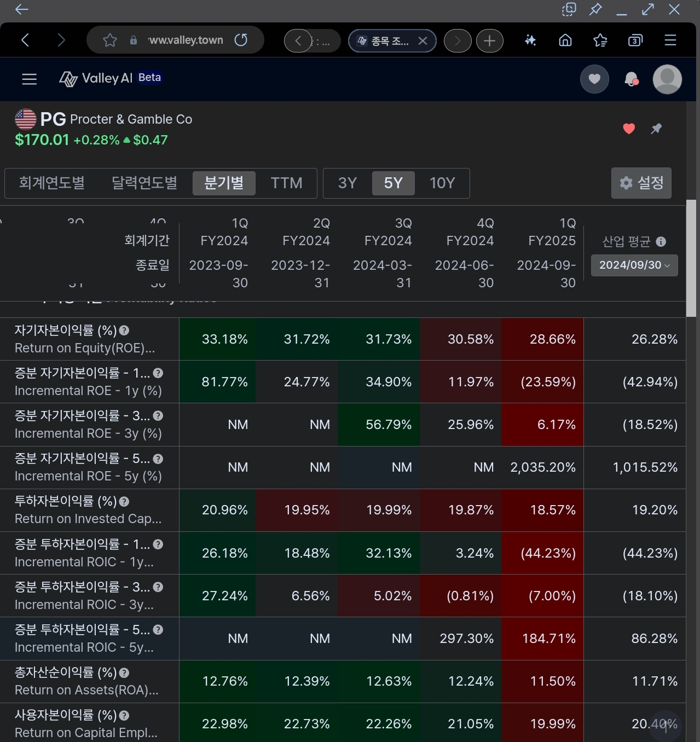The width and height of the screenshot is (700, 742).
Task: Show help for 자기자본이익률 (ROE)
Action: [124, 330]
